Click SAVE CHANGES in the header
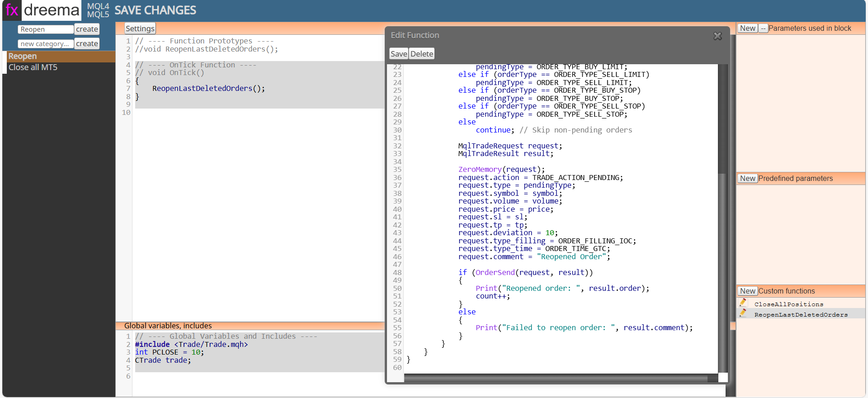Viewport: 868px width, 398px height. tap(155, 10)
